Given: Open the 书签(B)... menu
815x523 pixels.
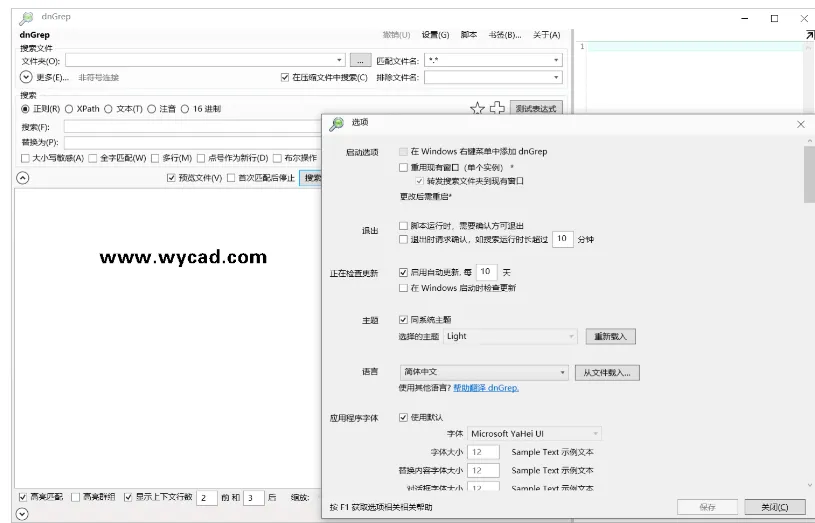Looking at the screenshot, I should (x=505, y=35).
